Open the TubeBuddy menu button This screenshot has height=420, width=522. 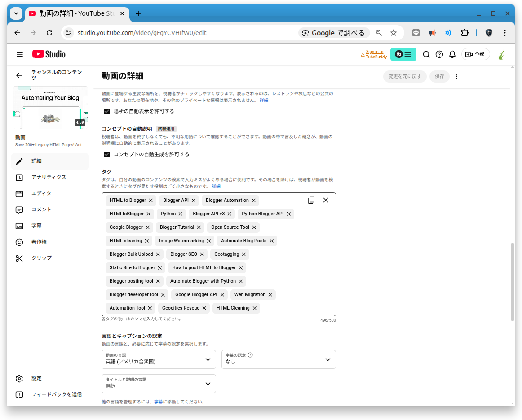pos(403,54)
